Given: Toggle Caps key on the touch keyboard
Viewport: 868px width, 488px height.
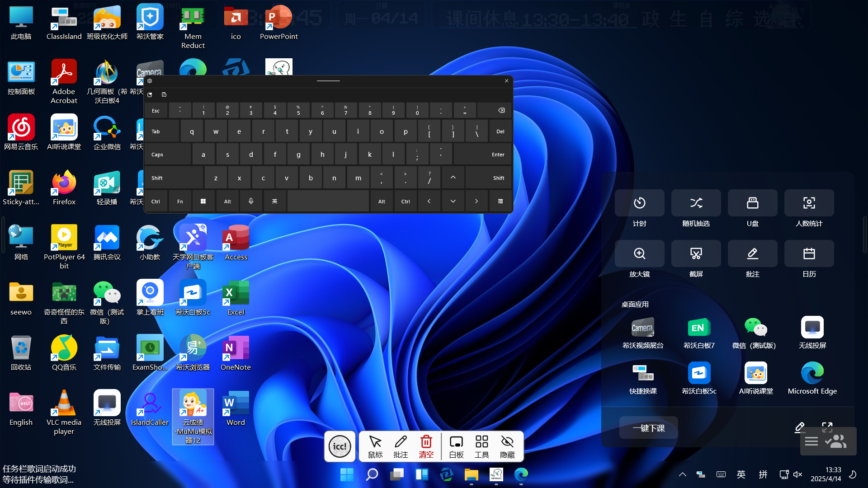Looking at the screenshot, I should [167, 155].
